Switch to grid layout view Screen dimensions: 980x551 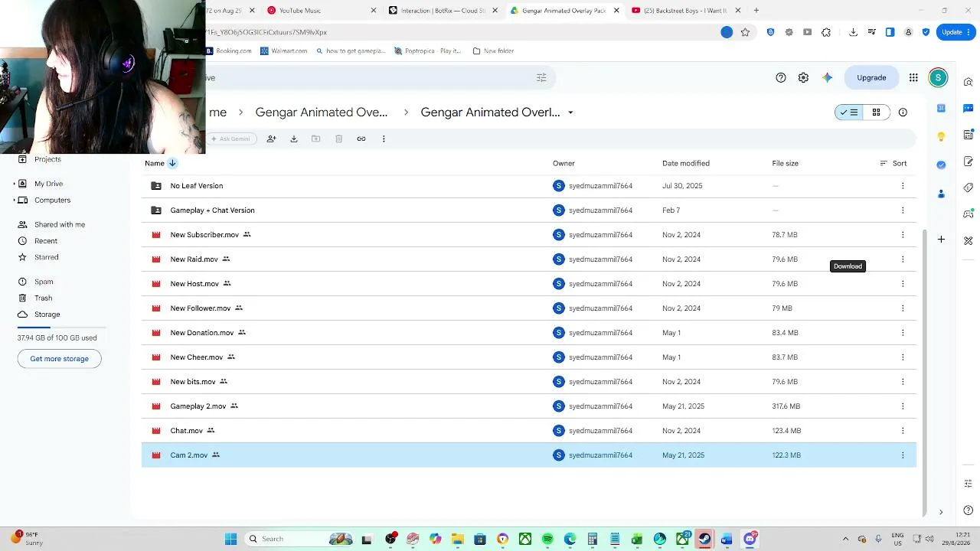877,112
